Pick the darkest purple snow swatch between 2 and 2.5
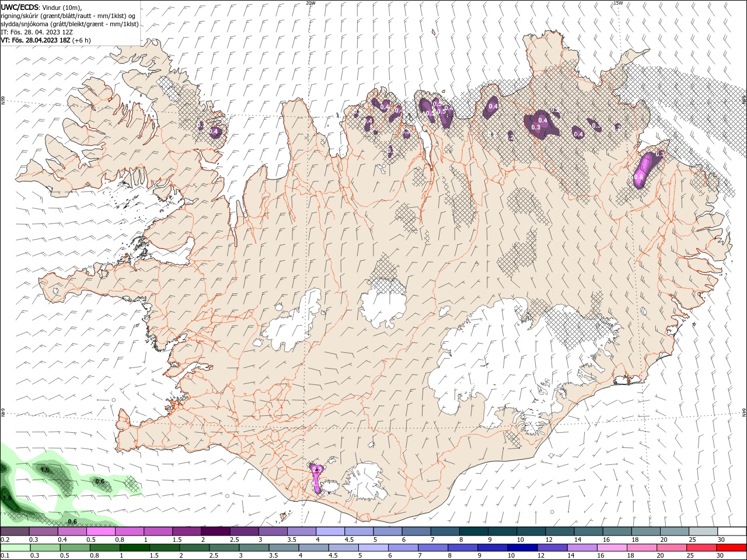This screenshot has width=747, height=560. pyautogui.click(x=215, y=531)
